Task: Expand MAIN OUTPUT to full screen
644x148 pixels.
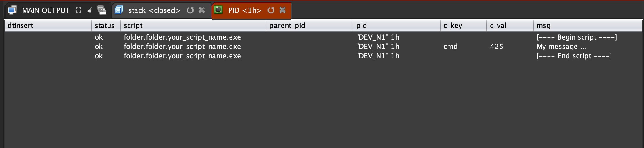Action: click(78, 10)
